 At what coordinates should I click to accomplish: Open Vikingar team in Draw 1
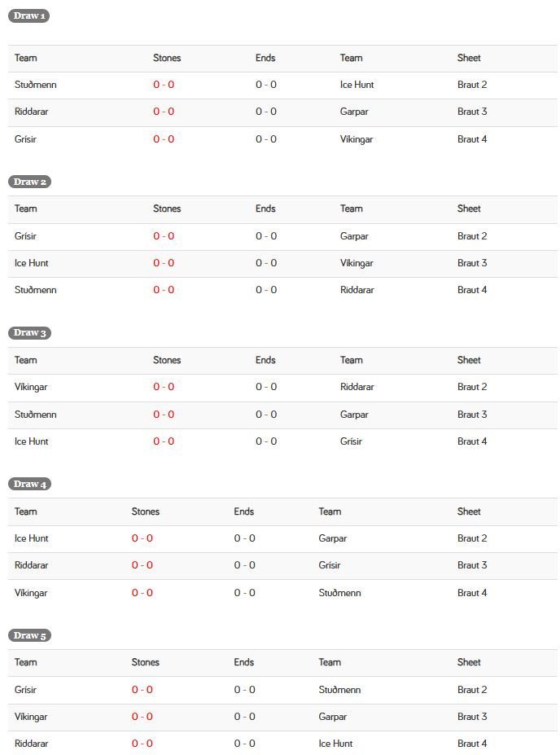357,139
